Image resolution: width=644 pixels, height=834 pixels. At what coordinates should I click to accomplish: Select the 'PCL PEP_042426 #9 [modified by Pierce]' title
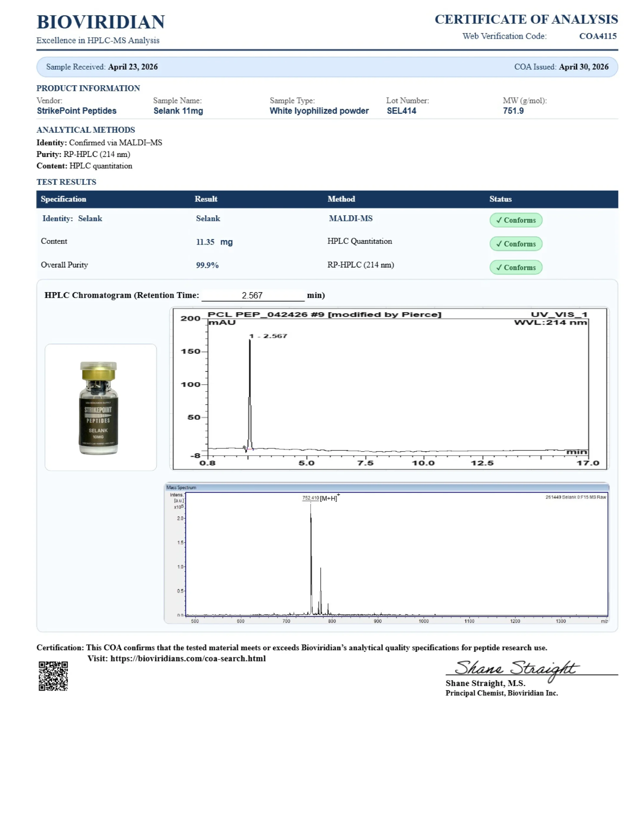click(x=325, y=315)
